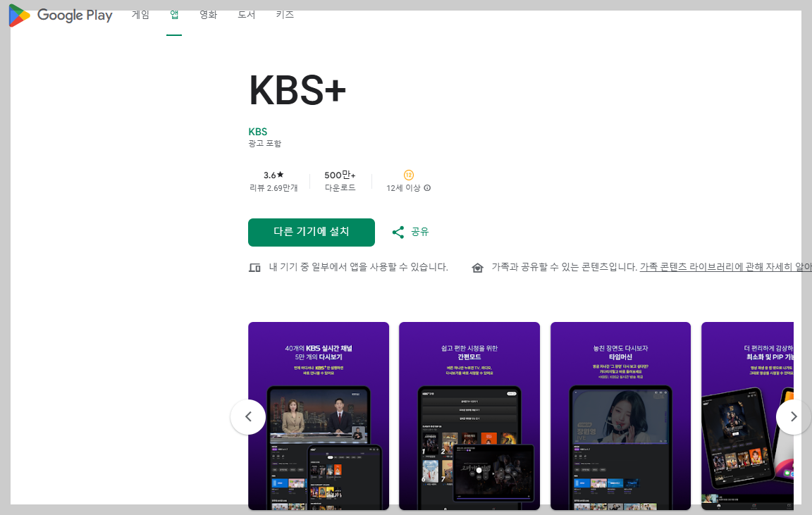This screenshot has width=812, height=515.
Task: Click the 3.6 star rating
Action: (273, 175)
